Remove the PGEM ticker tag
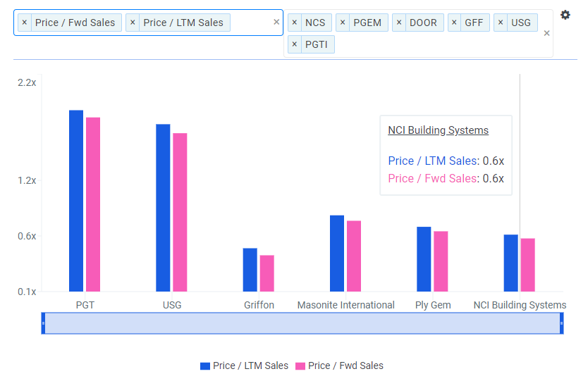This screenshot has height=381, width=588. pos(343,23)
